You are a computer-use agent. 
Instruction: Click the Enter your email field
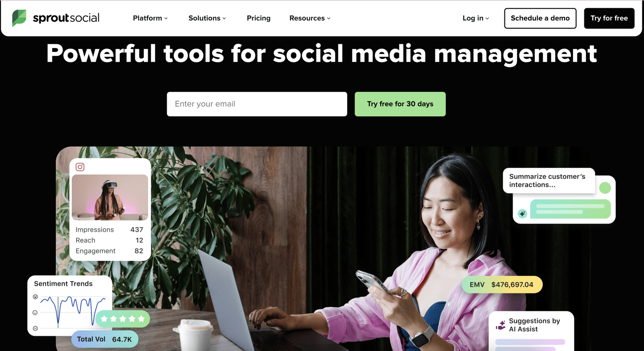tap(257, 104)
